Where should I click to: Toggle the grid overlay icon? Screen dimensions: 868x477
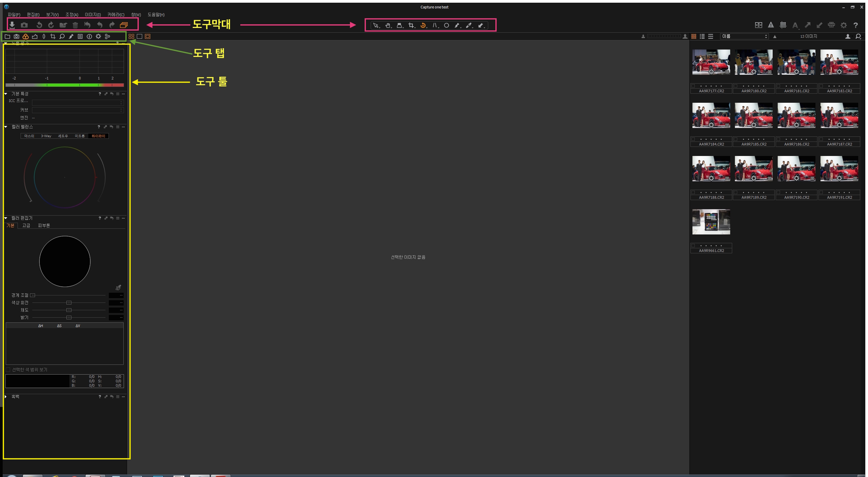[x=783, y=25]
